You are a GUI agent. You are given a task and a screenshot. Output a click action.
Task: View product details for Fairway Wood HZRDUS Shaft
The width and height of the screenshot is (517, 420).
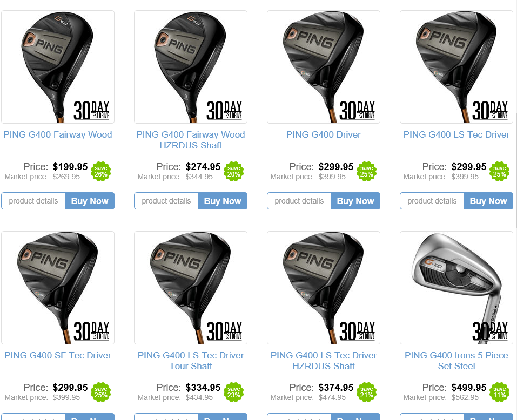coord(166,201)
